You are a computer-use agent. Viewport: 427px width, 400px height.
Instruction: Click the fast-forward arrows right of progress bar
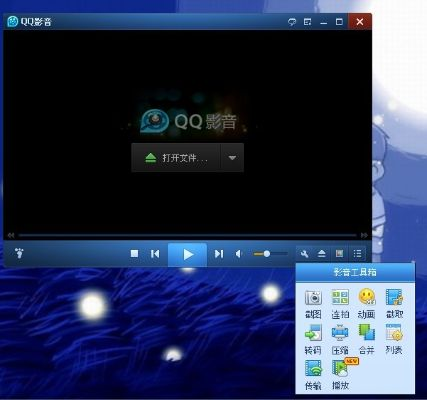pos(364,235)
